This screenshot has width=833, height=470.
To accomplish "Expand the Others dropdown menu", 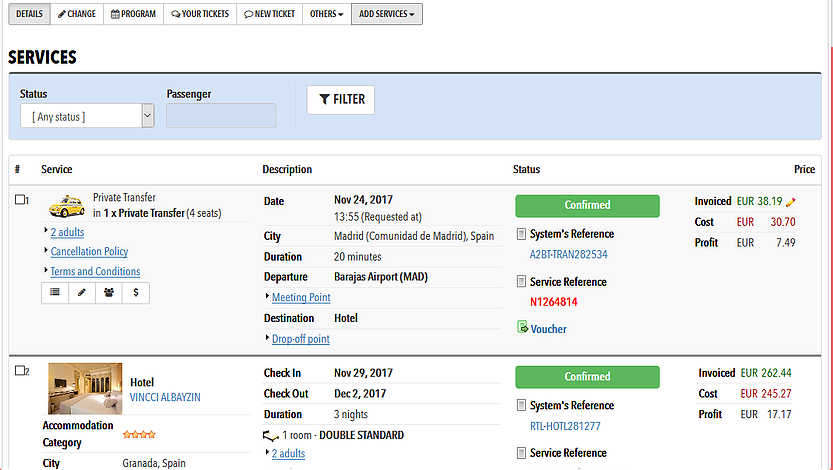I will point(327,14).
